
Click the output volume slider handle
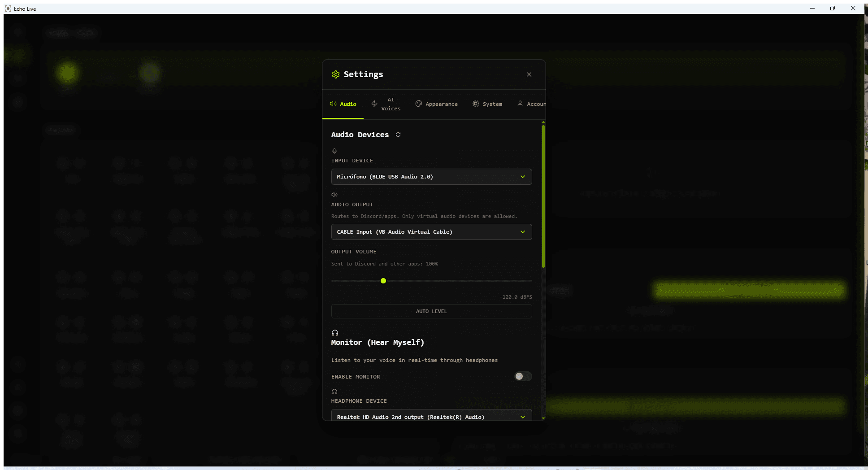click(x=383, y=281)
